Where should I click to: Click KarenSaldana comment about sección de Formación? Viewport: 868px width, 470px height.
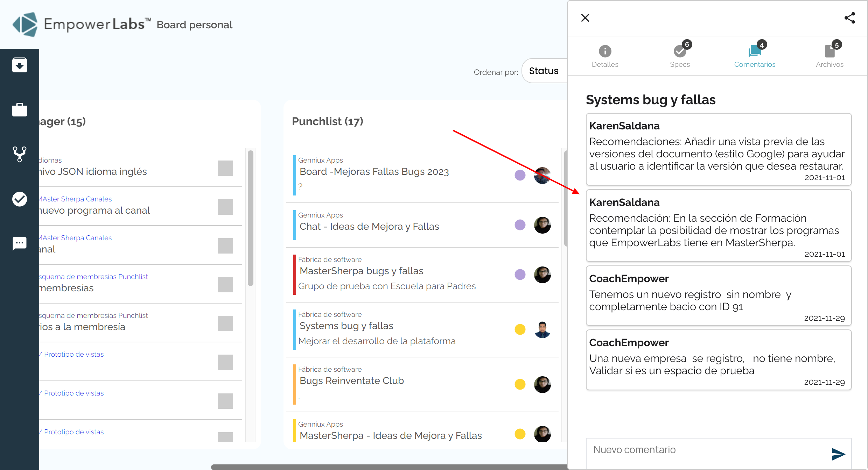point(719,226)
